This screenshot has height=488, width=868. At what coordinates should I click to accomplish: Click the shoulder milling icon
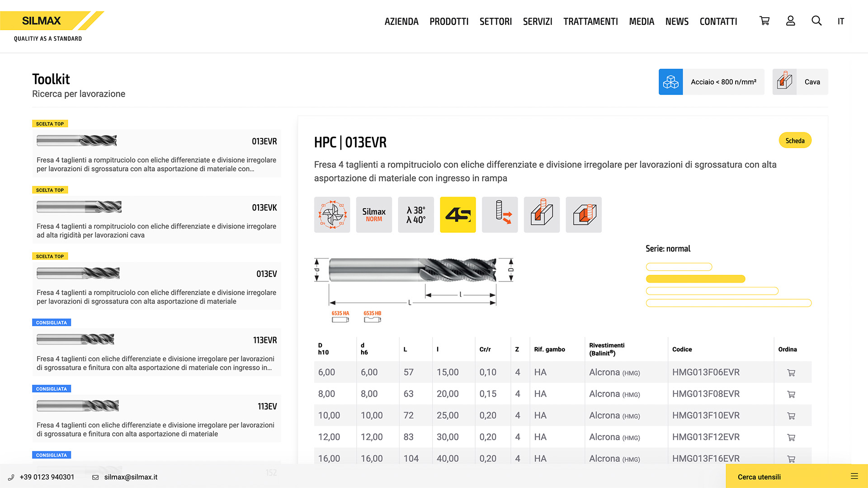pyautogui.click(x=584, y=215)
